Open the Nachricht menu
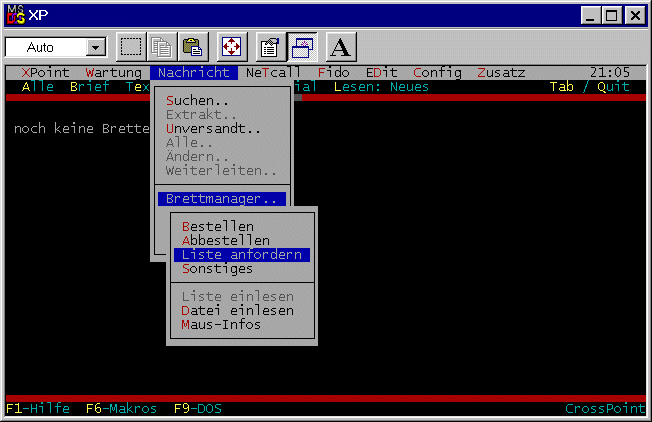The width and height of the screenshot is (652, 422). (x=194, y=73)
